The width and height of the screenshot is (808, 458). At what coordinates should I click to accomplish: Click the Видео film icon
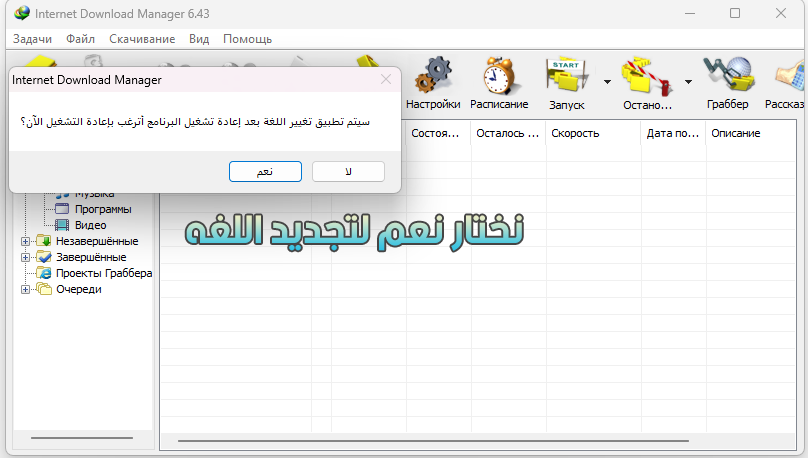62,225
